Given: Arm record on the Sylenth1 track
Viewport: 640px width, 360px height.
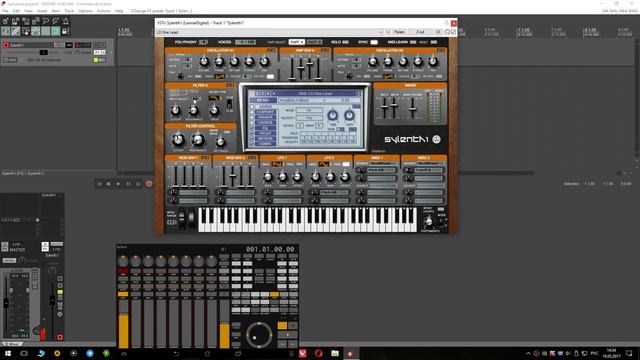Looking at the screenshot, I should point(6,45).
